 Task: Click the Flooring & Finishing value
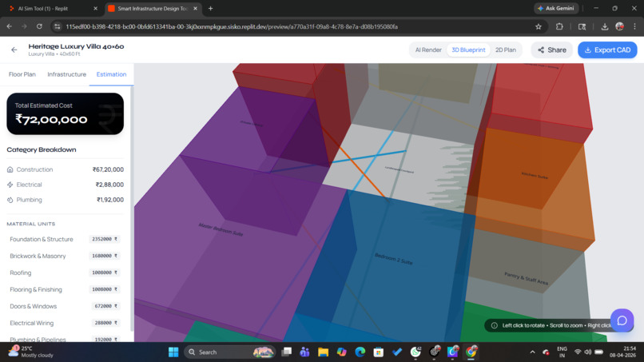click(105, 289)
